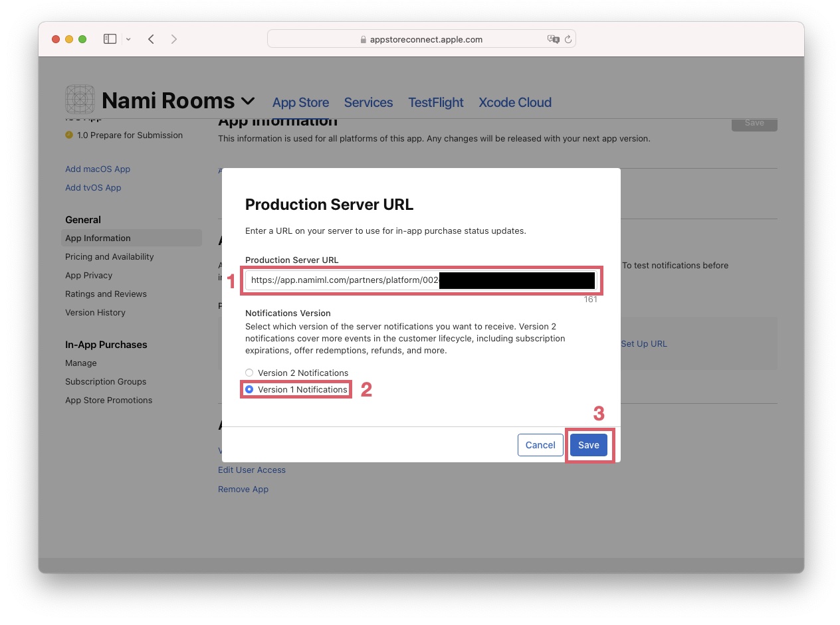
Task: Click the "Notifications Version" label in the dialog
Action: coord(288,313)
